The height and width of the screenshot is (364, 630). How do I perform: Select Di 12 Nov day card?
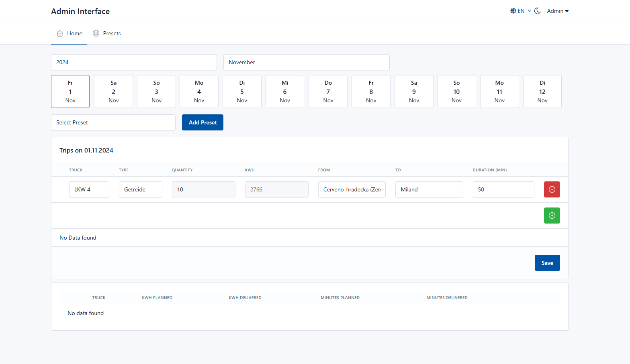(542, 92)
